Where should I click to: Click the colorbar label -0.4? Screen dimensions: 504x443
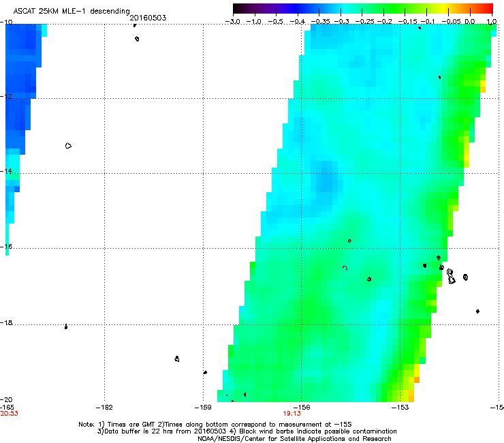pos(298,22)
